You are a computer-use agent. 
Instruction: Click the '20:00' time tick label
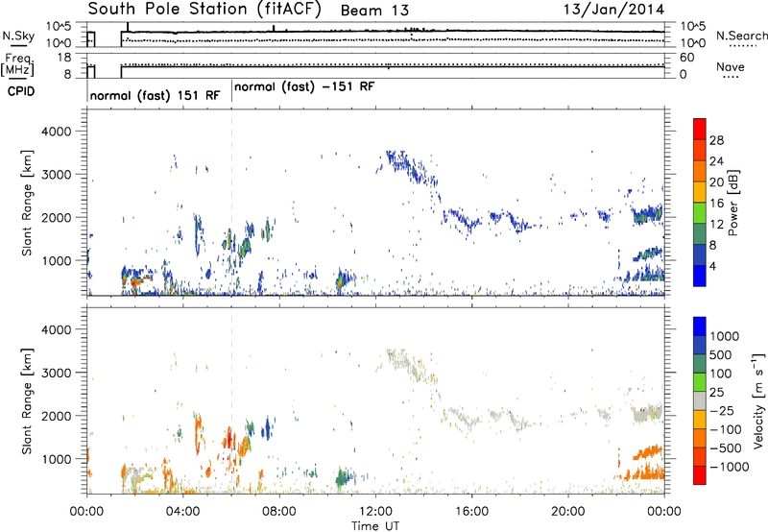pyautogui.click(x=567, y=512)
